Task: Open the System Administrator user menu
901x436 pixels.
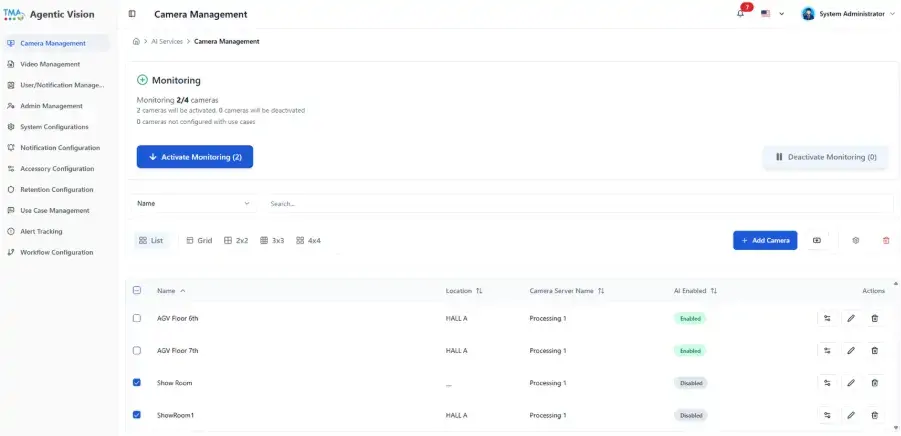Action: click(x=848, y=14)
